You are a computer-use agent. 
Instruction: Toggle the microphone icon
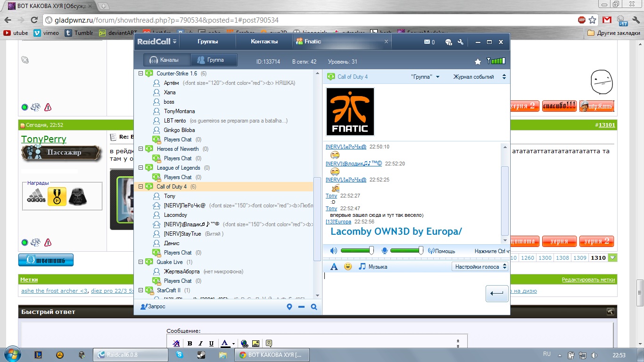(x=385, y=251)
